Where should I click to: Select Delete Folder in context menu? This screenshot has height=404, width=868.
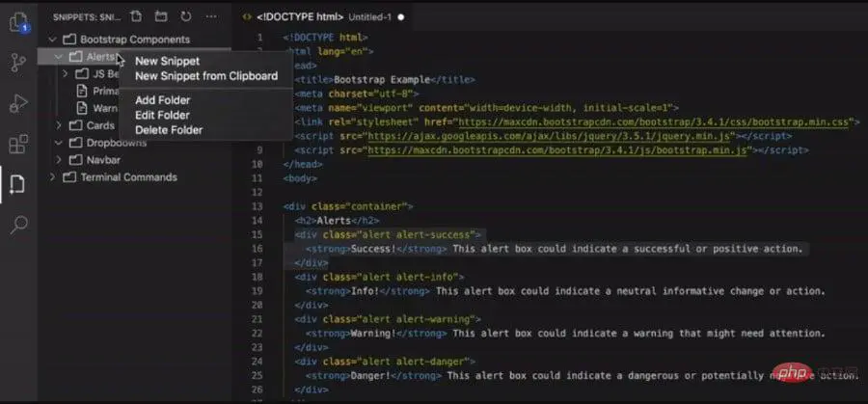tap(169, 130)
